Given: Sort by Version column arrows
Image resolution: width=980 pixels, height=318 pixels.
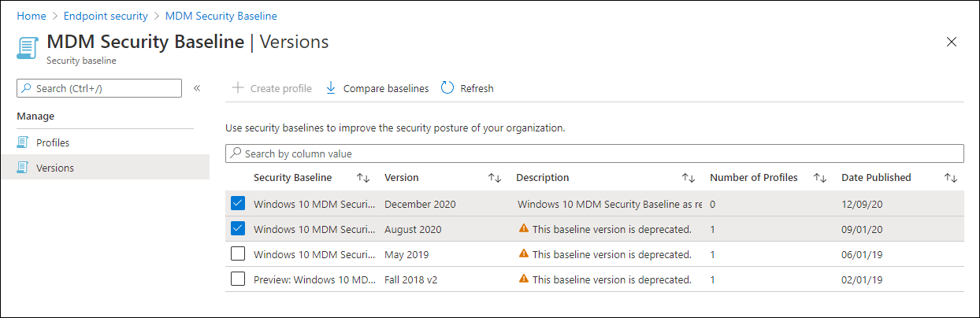Looking at the screenshot, I should point(495,178).
